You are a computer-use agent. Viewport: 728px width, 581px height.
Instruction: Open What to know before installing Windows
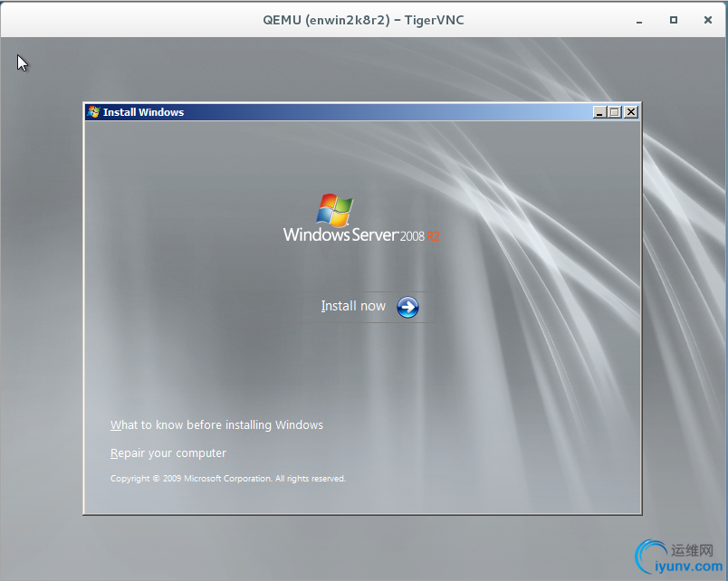[216, 425]
